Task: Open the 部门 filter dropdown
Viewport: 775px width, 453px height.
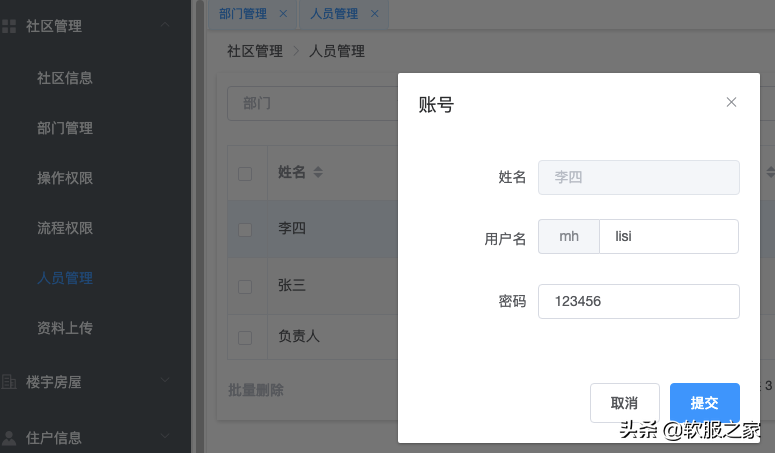Action: (x=312, y=103)
